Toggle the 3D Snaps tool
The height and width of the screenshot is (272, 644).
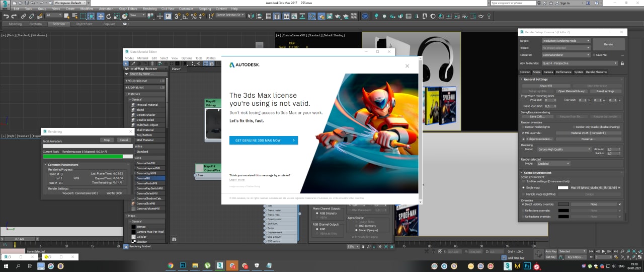[x=177, y=16]
